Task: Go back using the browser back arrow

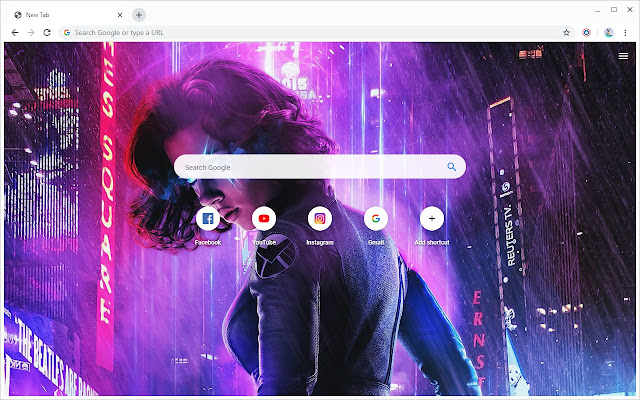Action: click(15, 33)
